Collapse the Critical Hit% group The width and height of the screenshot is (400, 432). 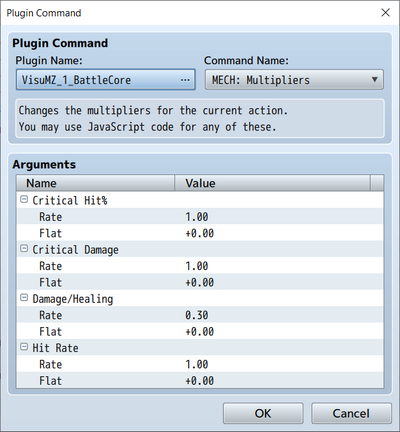(24, 199)
